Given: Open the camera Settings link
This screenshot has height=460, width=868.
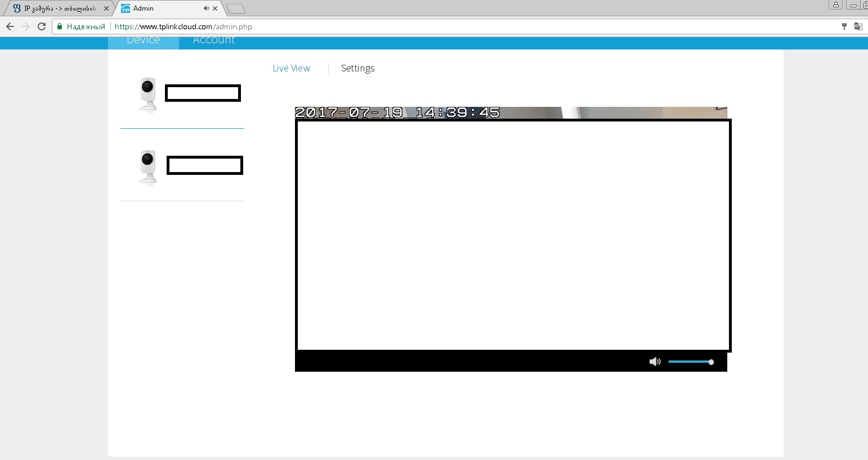Looking at the screenshot, I should (x=357, y=68).
